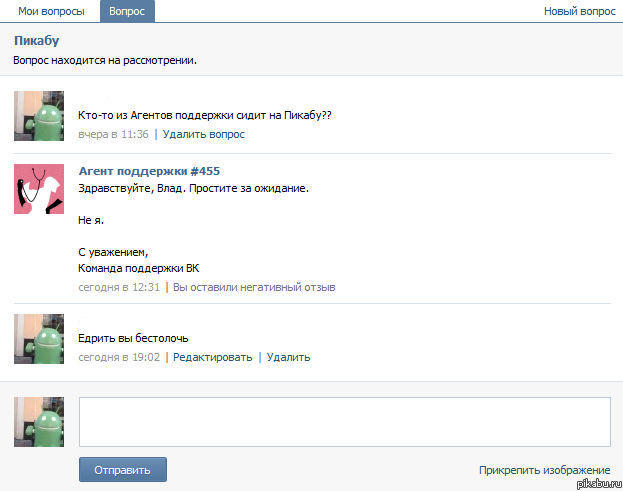This screenshot has width=623, height=491.
Task: Click "Удалить" under the last reply
Action: [x=288, y=357]
